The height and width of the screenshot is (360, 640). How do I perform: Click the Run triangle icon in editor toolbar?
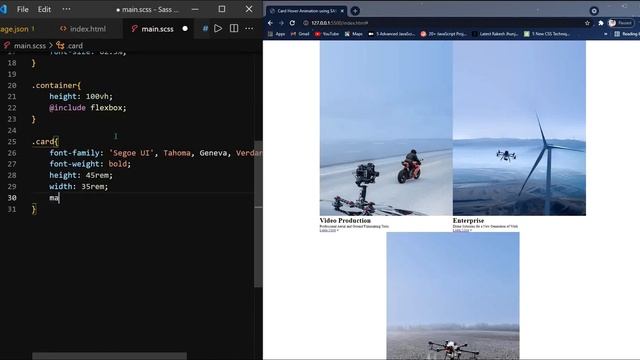tap(218, 29)
